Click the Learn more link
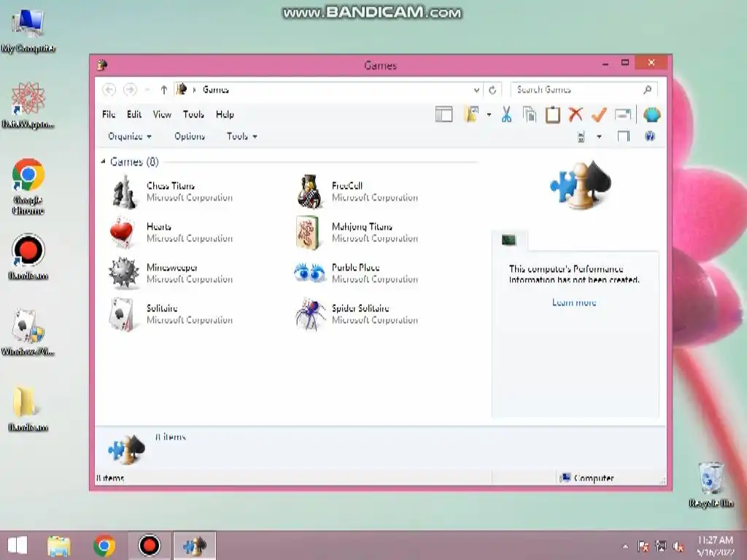Screen dimensions: 747x560 (x=574, y=303)
